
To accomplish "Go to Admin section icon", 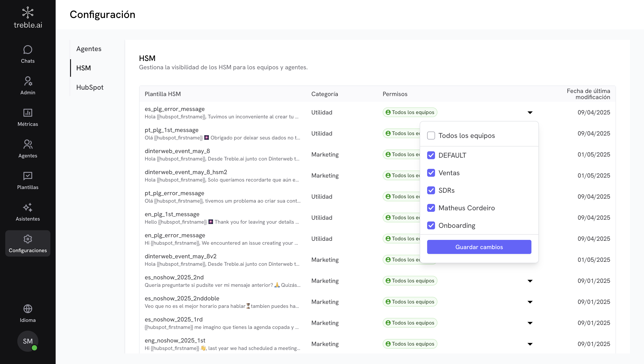I will coord(28,81).
